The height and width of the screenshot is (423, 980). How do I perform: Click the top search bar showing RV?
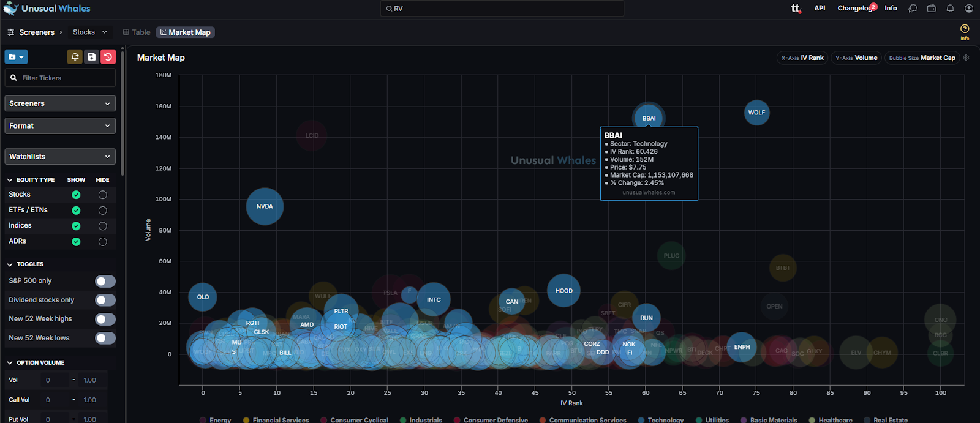(x=502, y=9)
